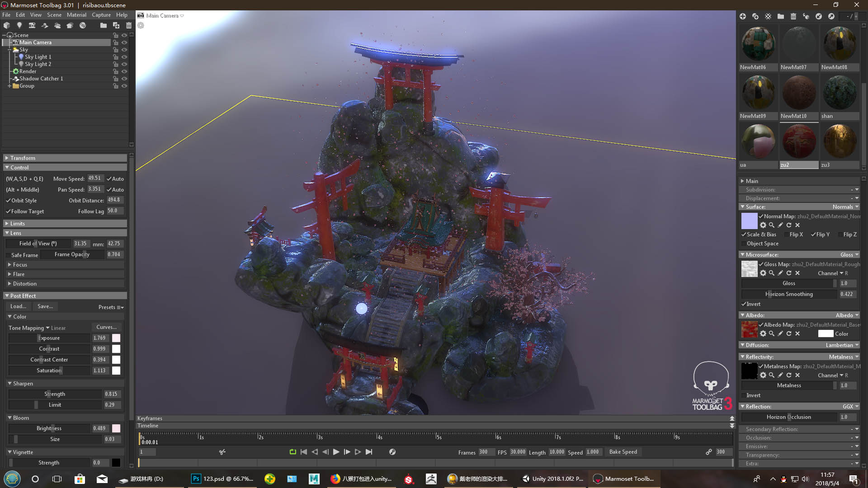Toggle the Orbit Style checkbox
The width and height of the screenshot is (868, 488).
point(8,201)
